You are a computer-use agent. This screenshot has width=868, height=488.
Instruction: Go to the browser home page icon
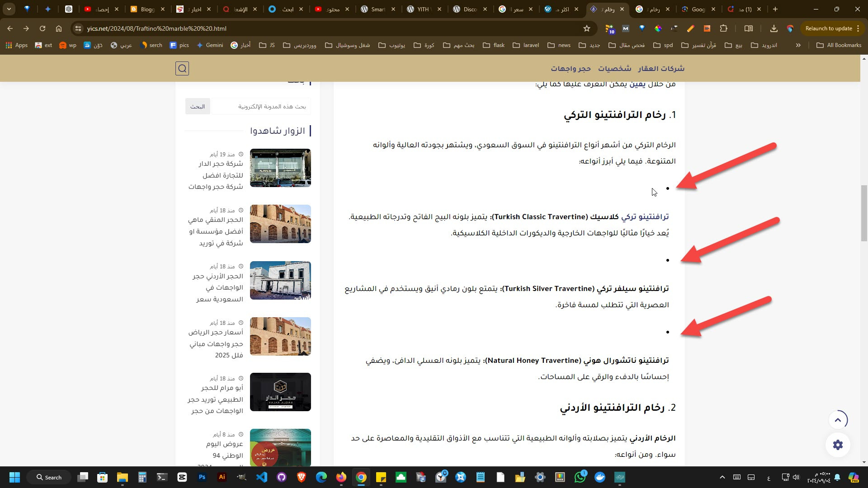[x=59, y=28]
